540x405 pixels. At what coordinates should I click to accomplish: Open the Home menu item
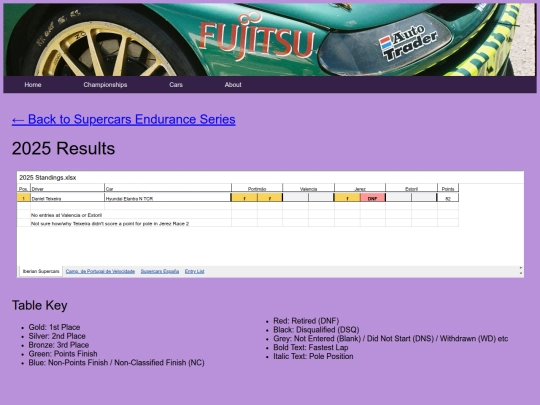click(33, 85)
